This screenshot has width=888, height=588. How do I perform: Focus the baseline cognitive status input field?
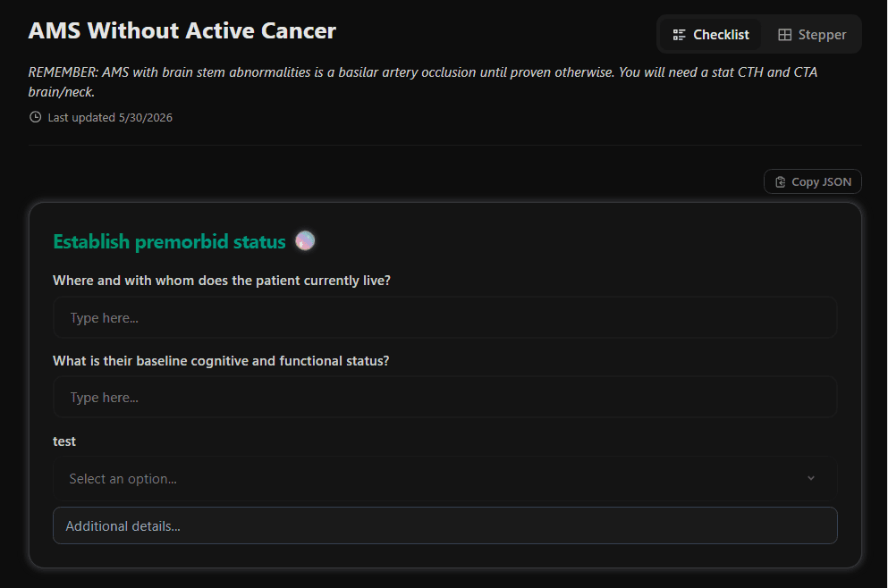444,398
